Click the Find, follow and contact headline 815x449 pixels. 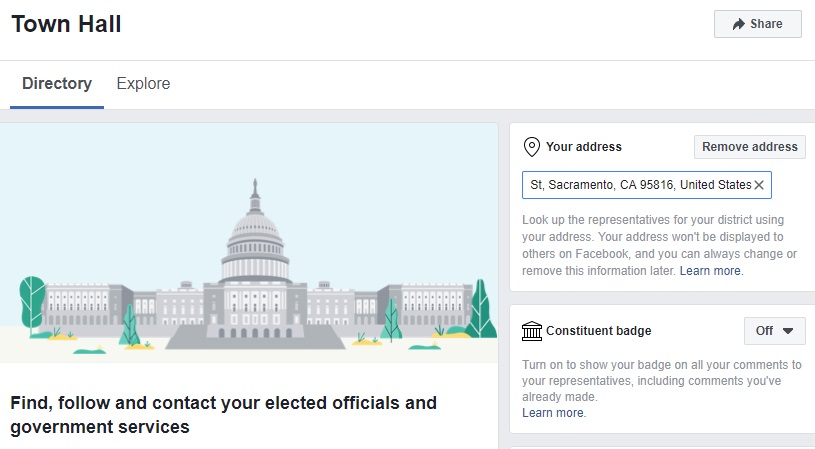click(224, 415)
